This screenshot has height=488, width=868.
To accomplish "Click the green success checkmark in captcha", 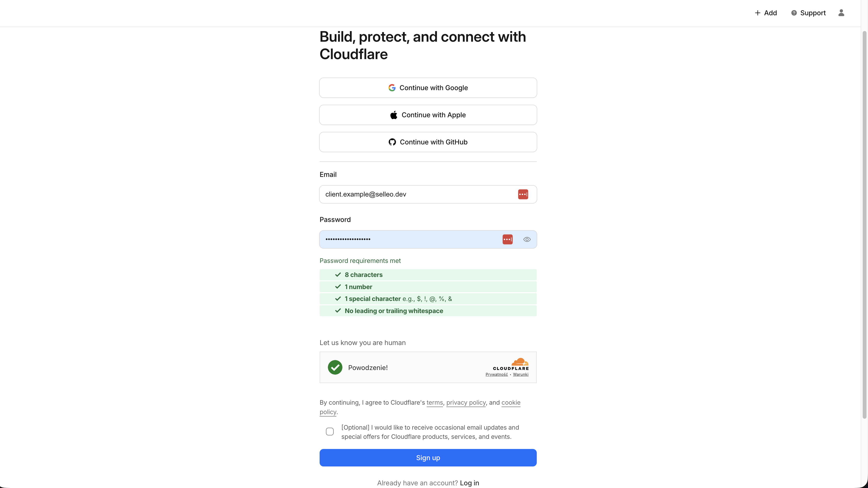I will point(335,367).
